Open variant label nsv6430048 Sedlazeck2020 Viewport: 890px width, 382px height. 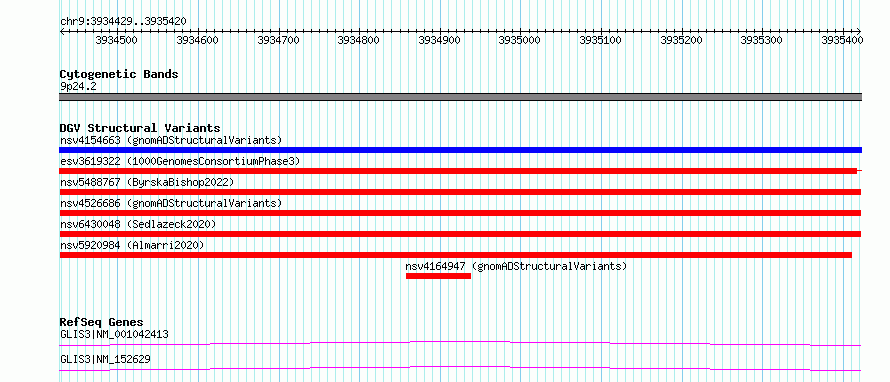(x=138, y=224)
